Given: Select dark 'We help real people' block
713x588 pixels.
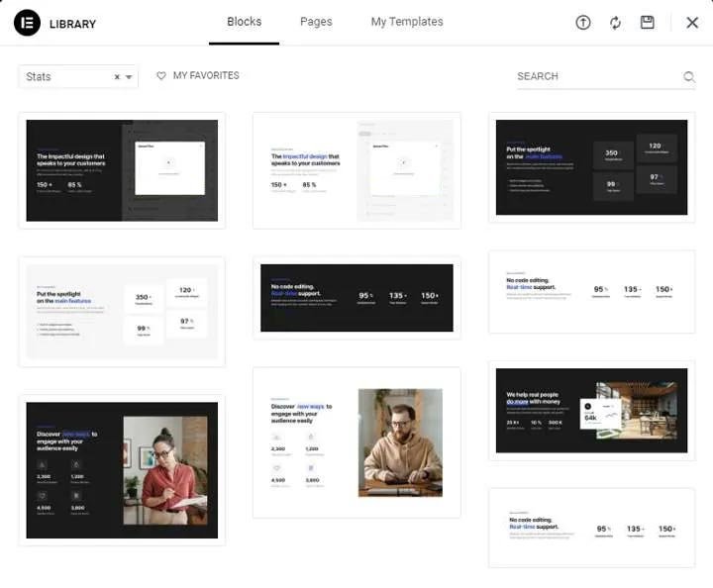Looking at the screenshot, I should click(x=591, y=411).
